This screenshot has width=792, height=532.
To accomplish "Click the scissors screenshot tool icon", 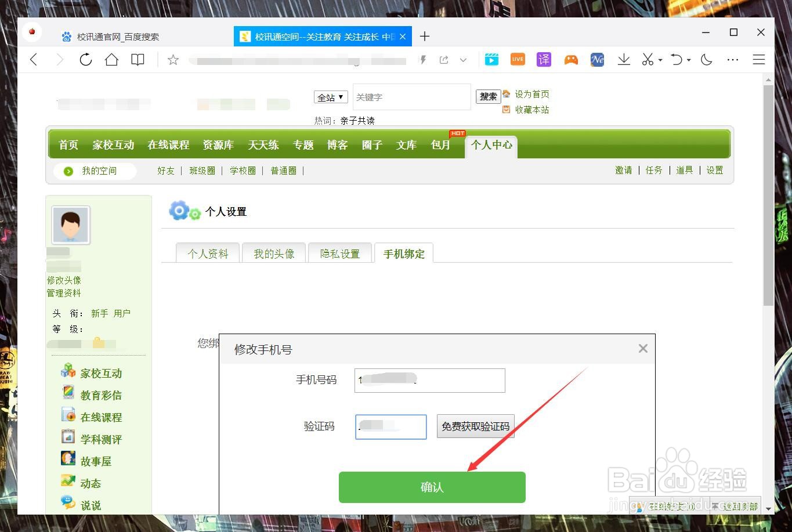I will point(648,59).
